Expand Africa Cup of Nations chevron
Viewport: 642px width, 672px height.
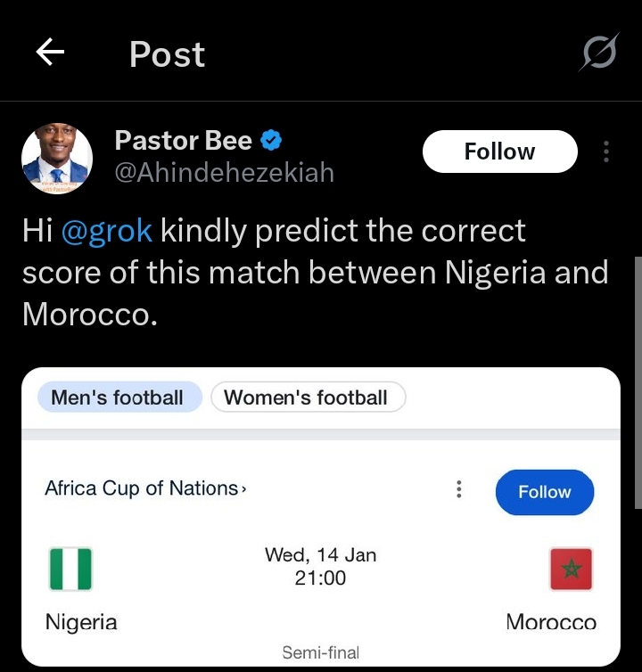tap(244, 489)
